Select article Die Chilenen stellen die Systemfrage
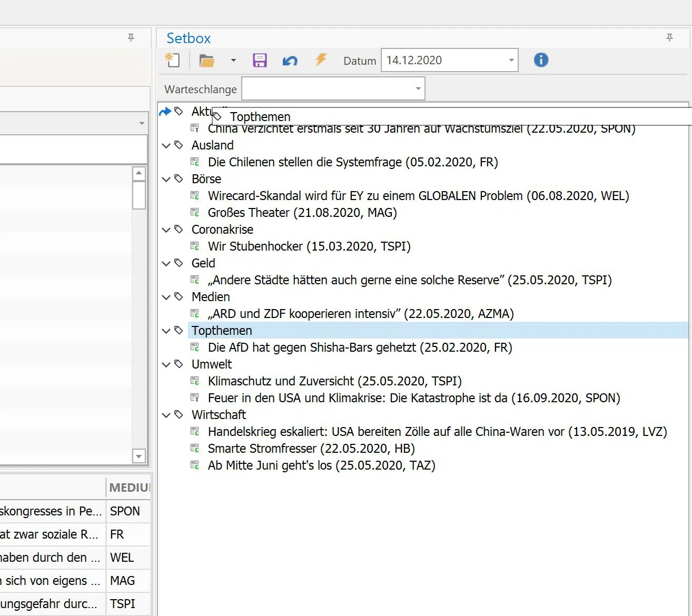The width and height of the screenshot is (692, 616). 353,162
